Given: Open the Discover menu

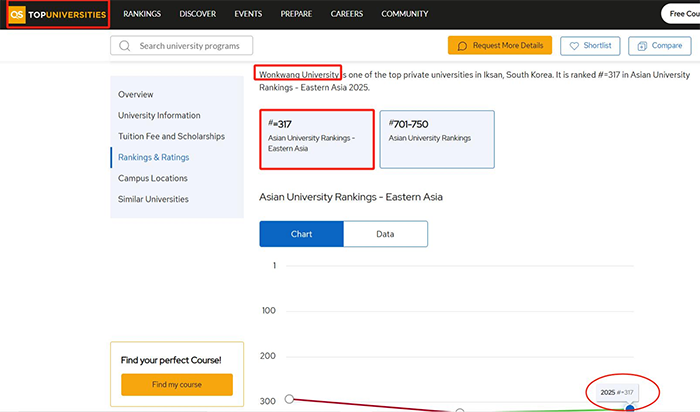Looking at the screenshot, I should pyautogui.click(x=198, y=14).
